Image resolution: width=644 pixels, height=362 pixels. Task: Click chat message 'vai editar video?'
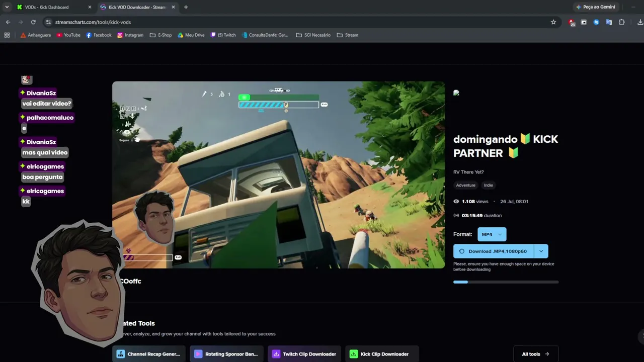pyautogui.click(x=47, y=104)
